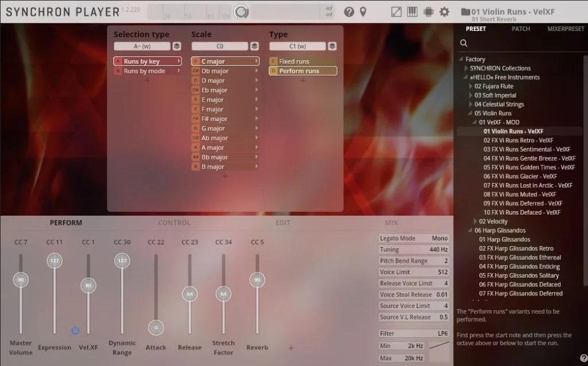Viewport: 588px width, 366px height.
Task: Show the virtual keyboard icon
Action: (x=412, y=11)
